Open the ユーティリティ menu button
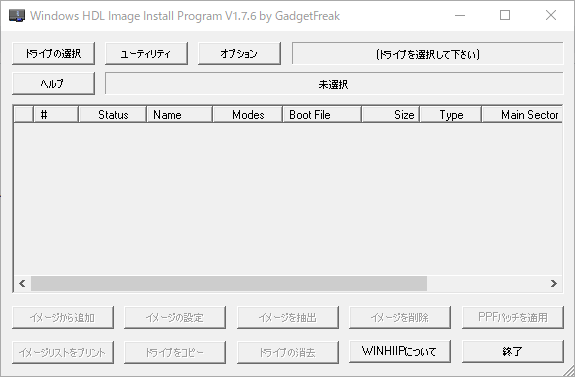This screenshot has width=575, height=377. pos(146,54)
